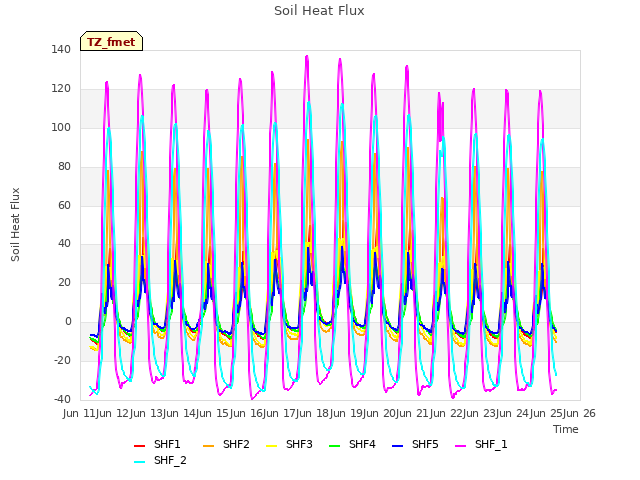Click the 120 y-axis tick value

click(x=61, y=89)
